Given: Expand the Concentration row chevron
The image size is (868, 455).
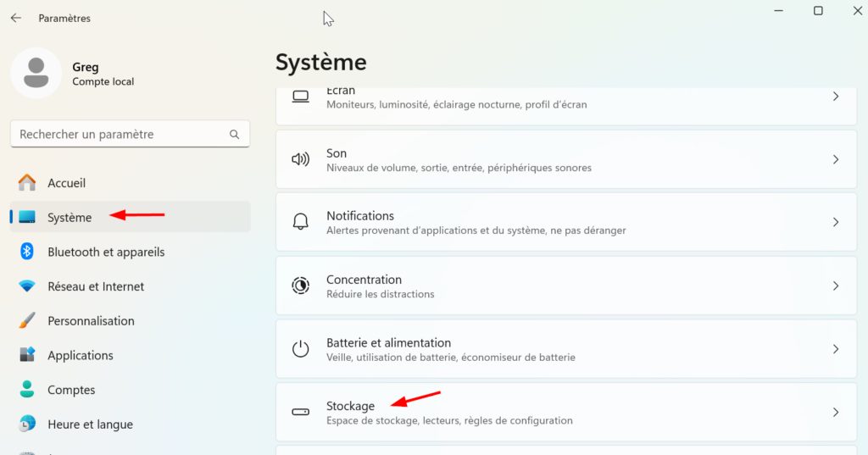Looking at the screenshot, I should [x=836, y=286].
